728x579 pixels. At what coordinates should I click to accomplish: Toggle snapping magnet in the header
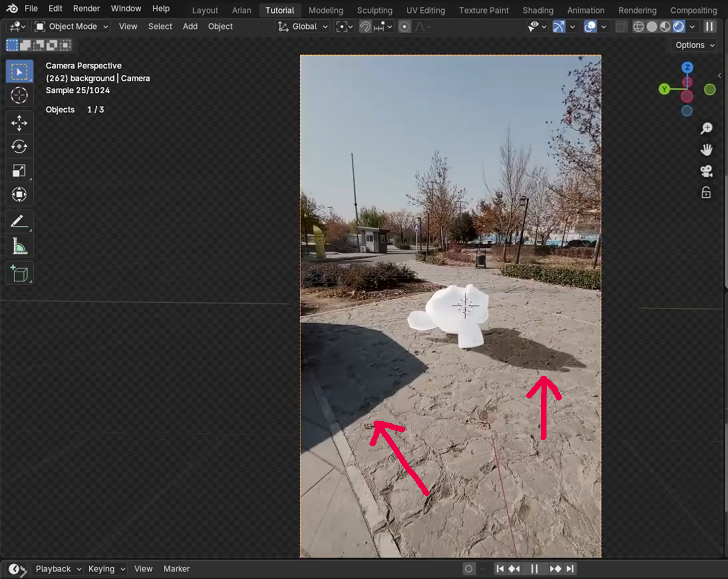tap(366, 27)
